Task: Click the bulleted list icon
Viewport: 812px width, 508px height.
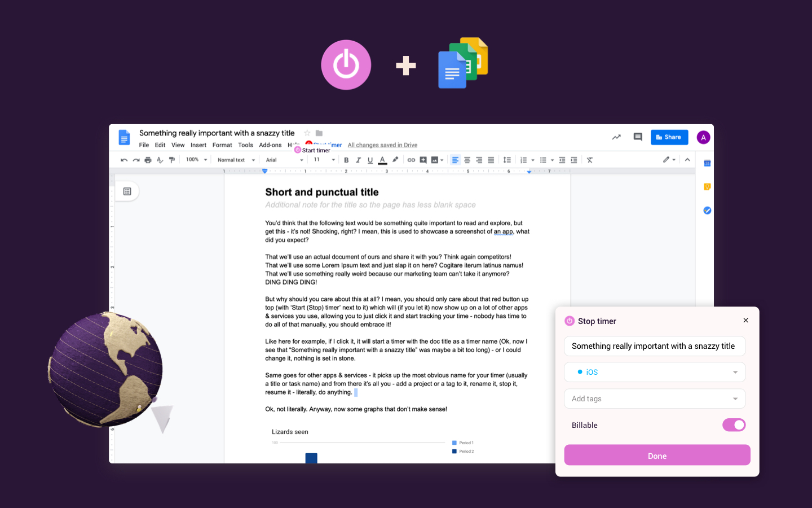Action: (543, 160)
